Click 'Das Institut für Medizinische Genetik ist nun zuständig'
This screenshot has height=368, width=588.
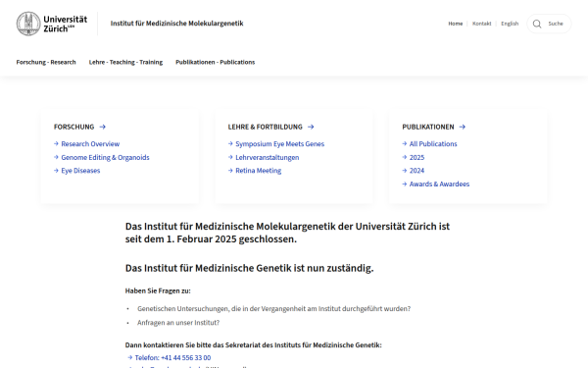point(249,268)
